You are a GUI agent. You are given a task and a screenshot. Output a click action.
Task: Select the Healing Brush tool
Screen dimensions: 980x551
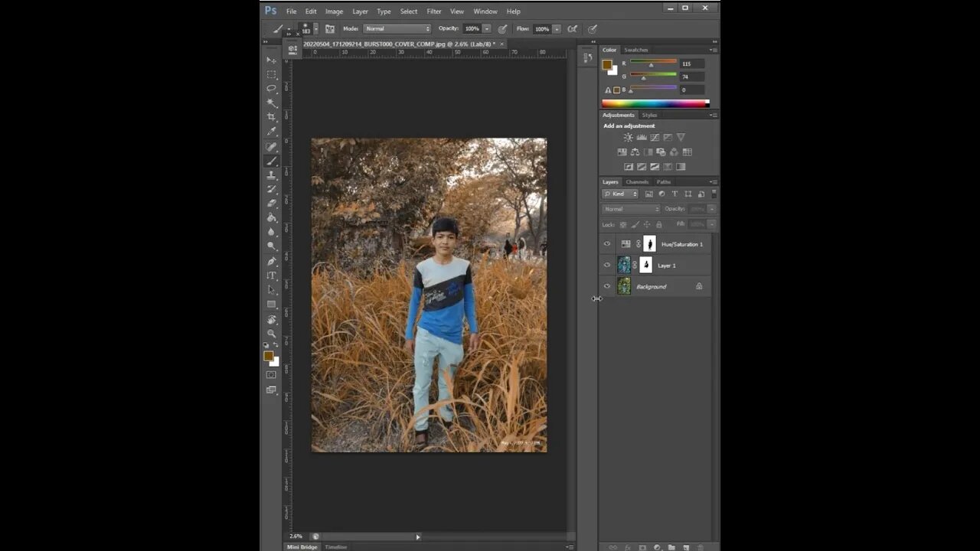(271, 146)
